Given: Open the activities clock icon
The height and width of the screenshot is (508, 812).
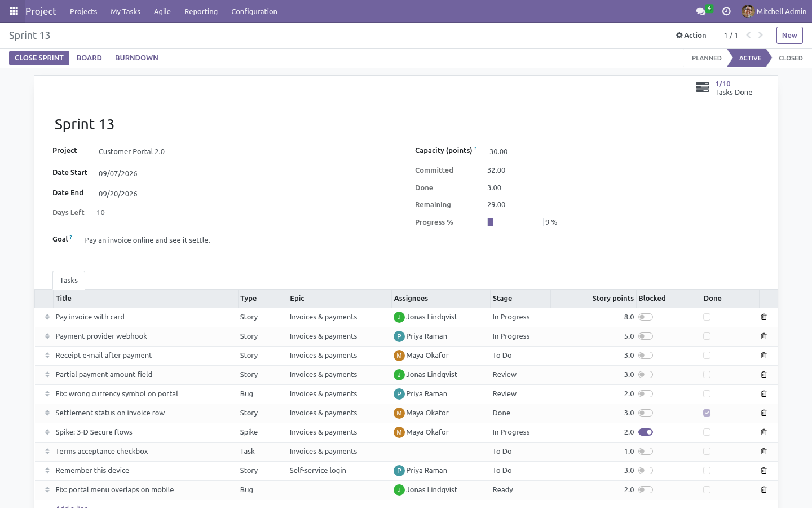Looking at the screenshot, I should [726, 11].
